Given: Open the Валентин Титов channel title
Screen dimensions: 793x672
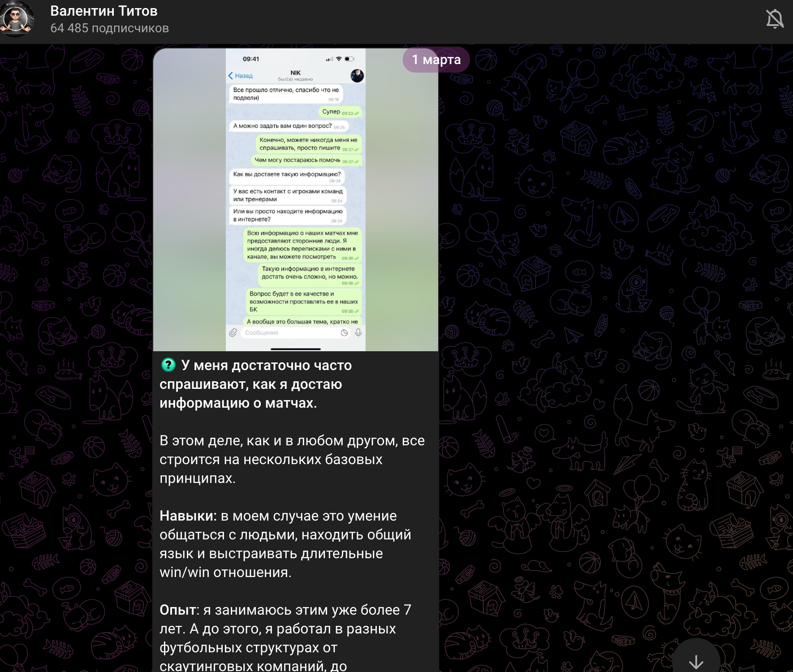Looking at the screenshot, I should coord(103,11).
